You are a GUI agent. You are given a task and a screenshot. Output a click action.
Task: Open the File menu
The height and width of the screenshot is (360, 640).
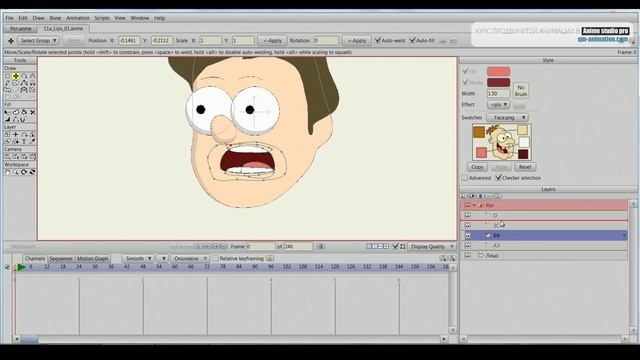pos(9,18)
